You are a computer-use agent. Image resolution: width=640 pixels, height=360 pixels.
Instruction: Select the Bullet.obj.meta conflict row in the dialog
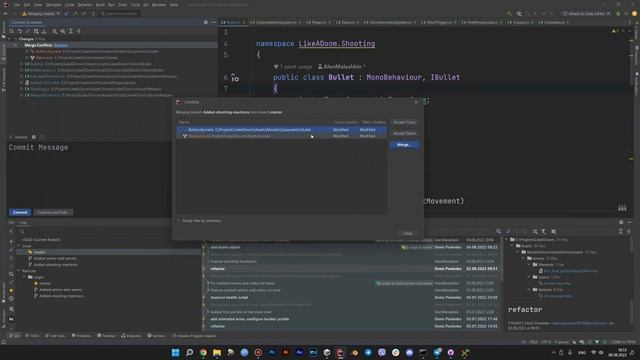[x=282, y=130]
